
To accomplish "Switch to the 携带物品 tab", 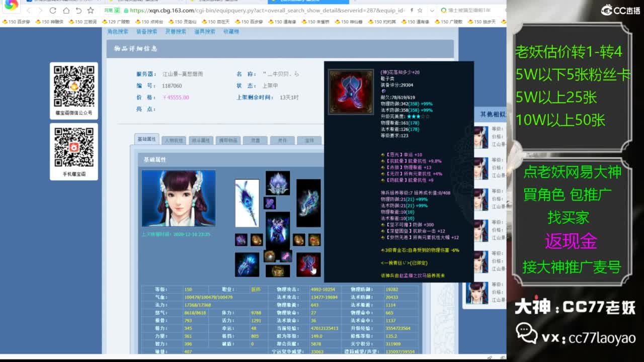I will click(x=228, y=140).
